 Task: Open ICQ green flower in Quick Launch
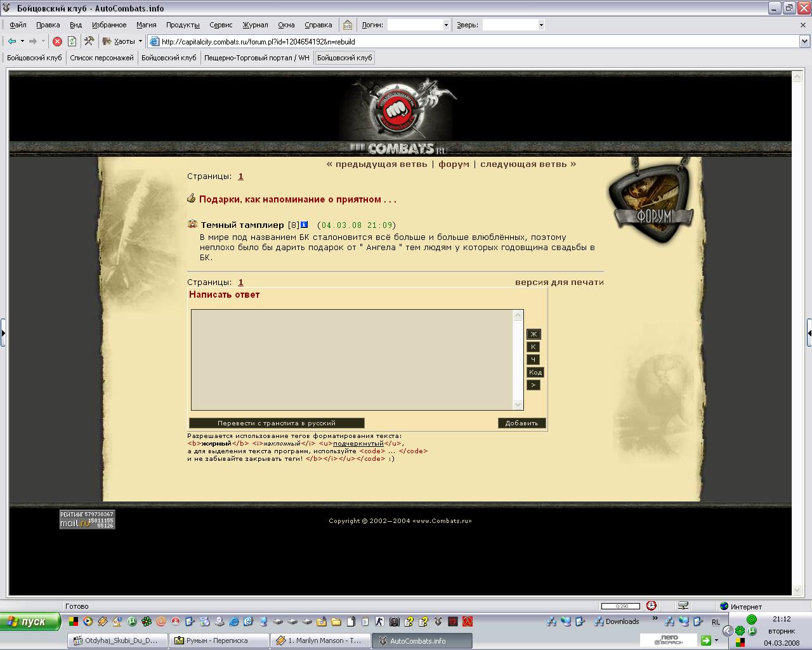coord(147,621)
